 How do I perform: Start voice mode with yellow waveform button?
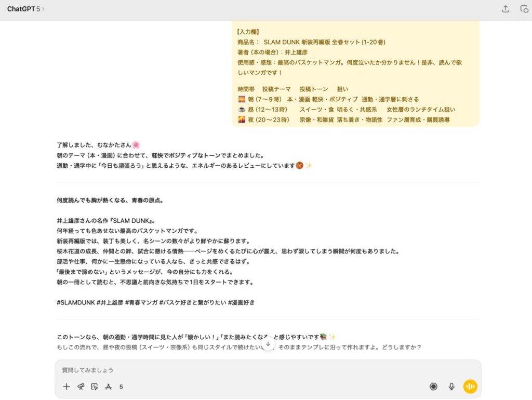(470, 386)
